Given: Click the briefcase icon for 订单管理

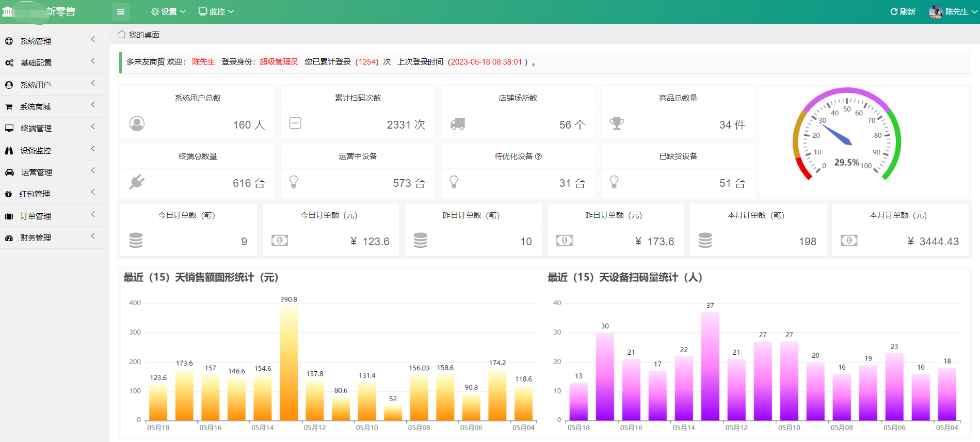Looking at the screenshot, I should 9,216.
